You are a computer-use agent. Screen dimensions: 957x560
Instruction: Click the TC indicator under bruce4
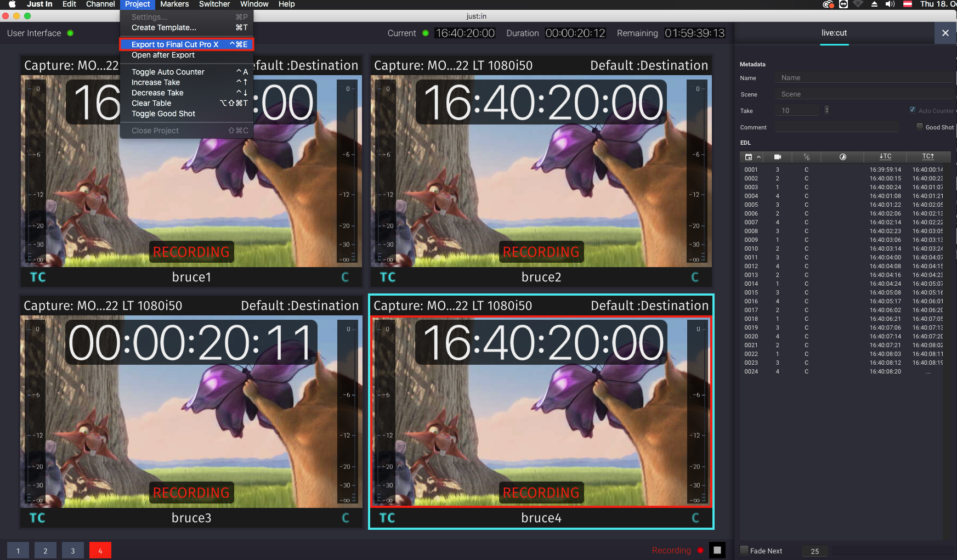coord(388,518)
